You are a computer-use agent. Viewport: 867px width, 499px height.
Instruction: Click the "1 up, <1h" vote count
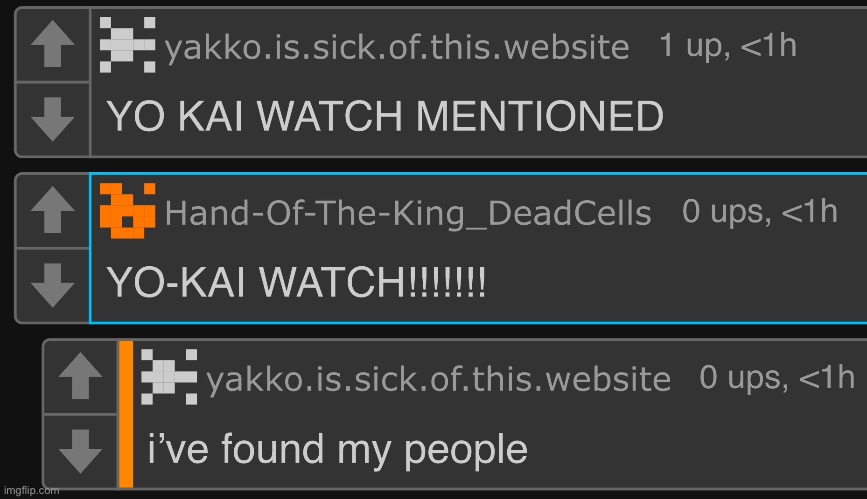[x=728, y=45]
